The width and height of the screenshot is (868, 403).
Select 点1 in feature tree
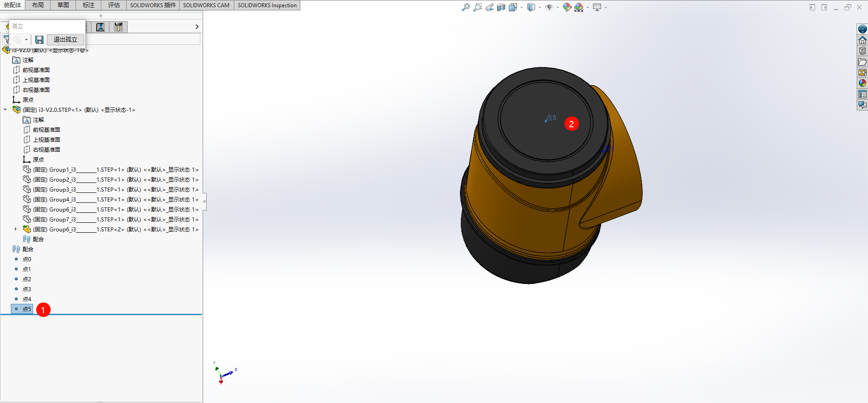tap(23, 269)
